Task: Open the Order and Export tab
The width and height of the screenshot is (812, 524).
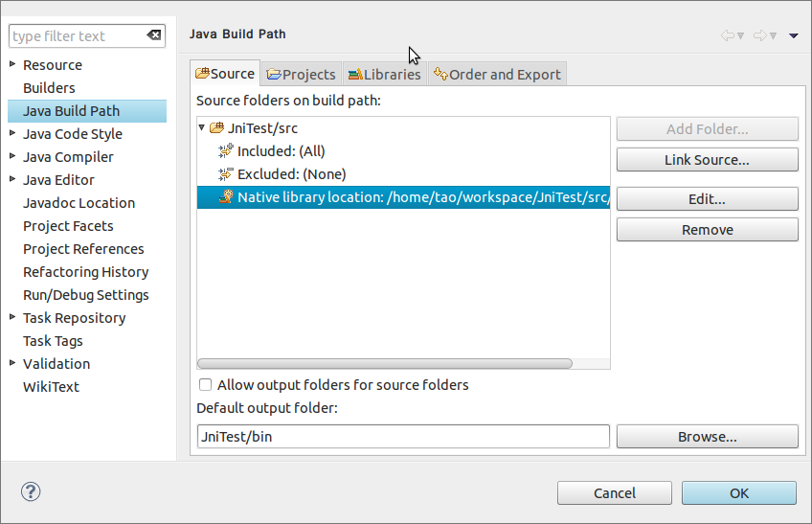Action: click(497, 74)
